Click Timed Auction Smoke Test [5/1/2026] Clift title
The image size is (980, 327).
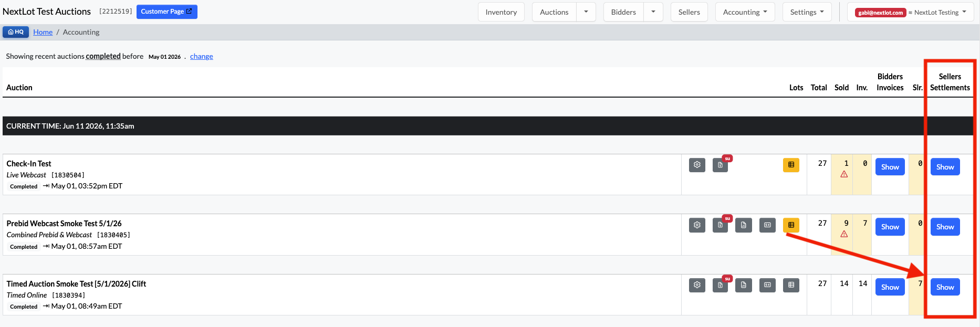coord(76,284)
